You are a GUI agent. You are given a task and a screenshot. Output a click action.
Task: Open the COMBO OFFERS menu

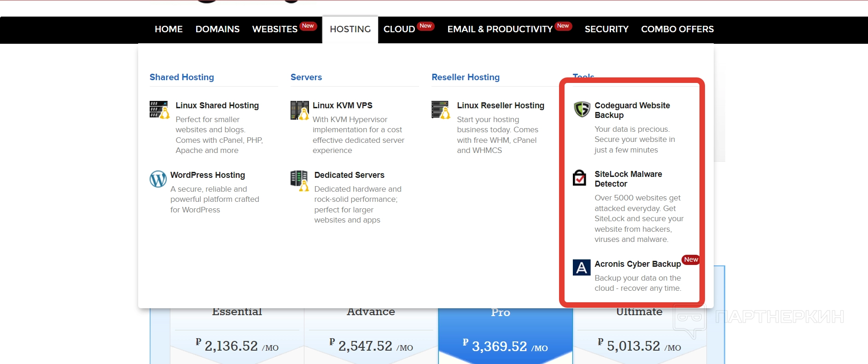point(677,29)
